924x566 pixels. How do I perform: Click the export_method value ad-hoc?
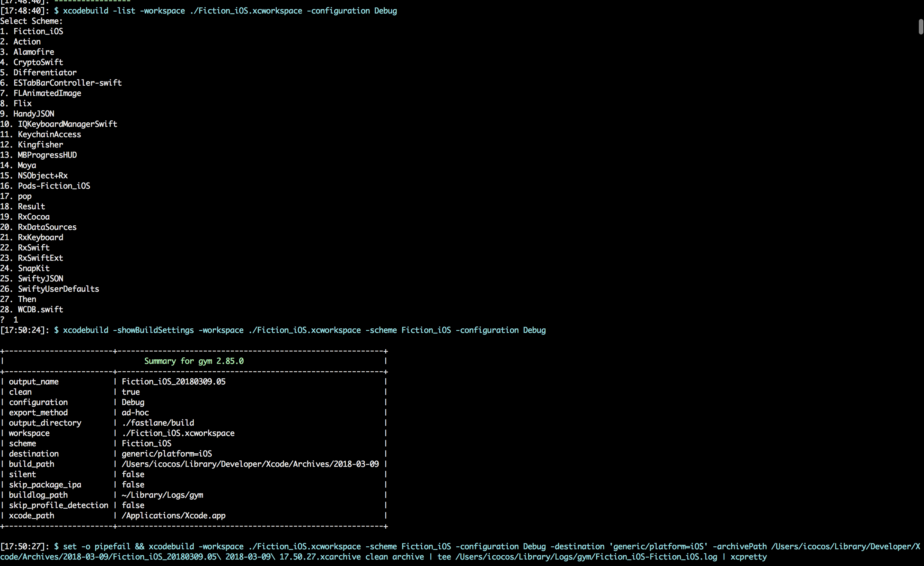[x=135, y=413]
